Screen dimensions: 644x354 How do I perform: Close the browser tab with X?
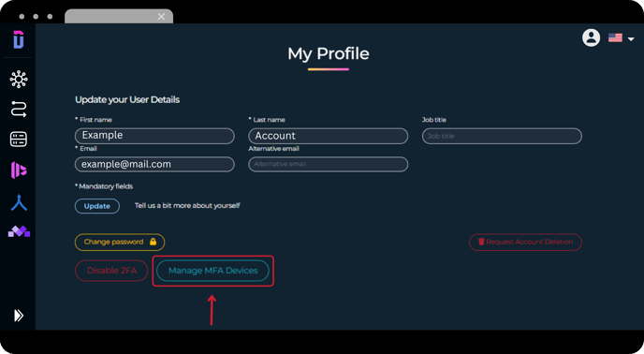161,17
